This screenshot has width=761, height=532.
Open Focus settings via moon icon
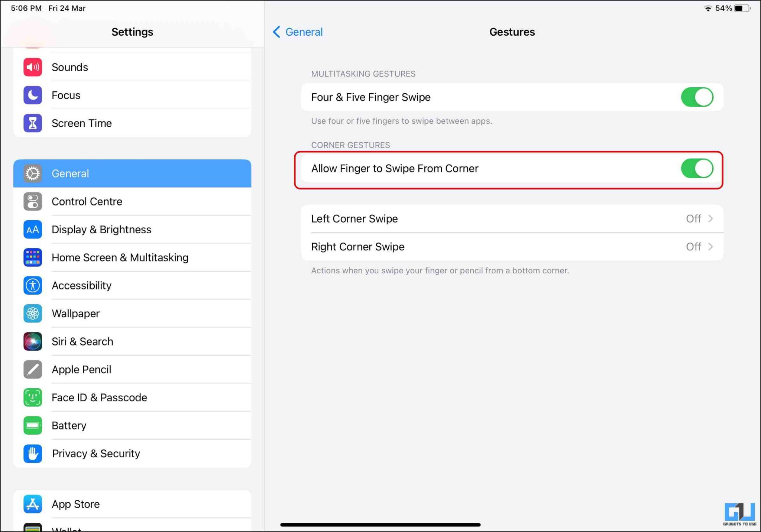32,95
